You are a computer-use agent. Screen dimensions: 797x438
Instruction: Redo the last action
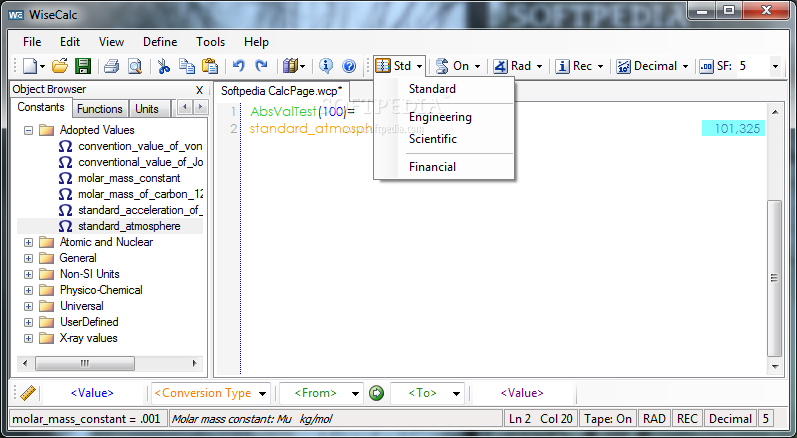pos(261,66)
